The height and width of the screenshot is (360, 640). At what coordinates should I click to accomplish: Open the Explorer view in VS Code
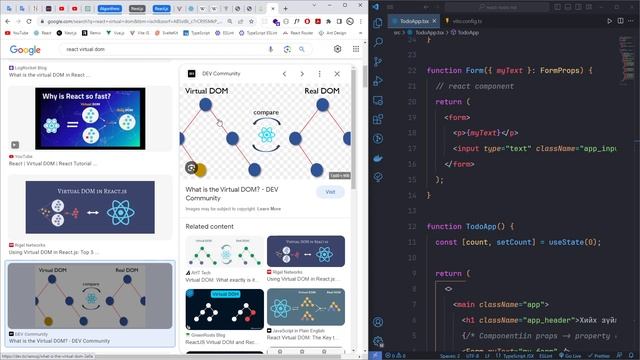click(378, 23)
